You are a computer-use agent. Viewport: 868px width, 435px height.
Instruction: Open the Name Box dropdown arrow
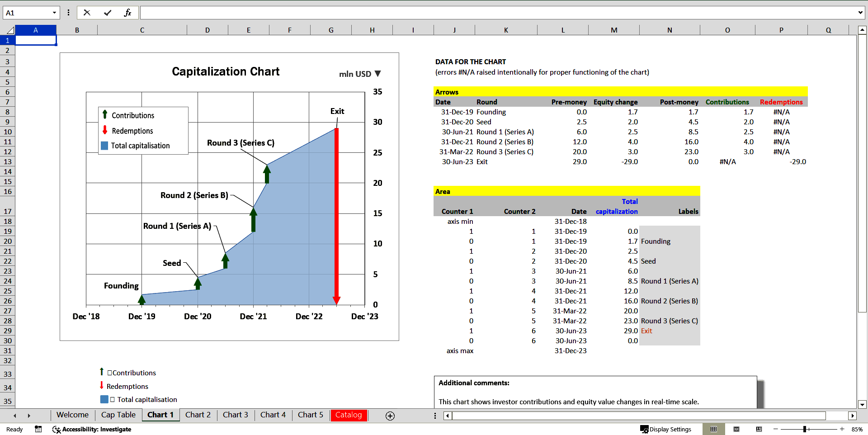[54, 13]
